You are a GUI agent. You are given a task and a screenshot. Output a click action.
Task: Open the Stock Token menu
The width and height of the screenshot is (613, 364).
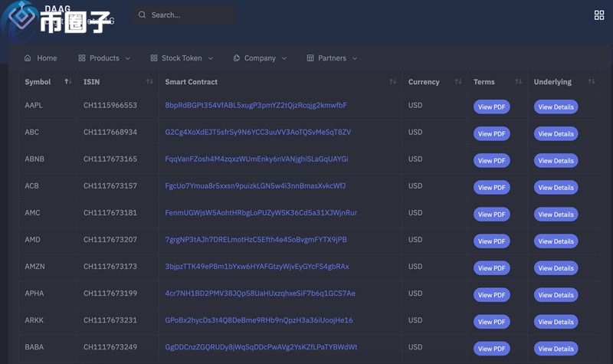[182, 58]
